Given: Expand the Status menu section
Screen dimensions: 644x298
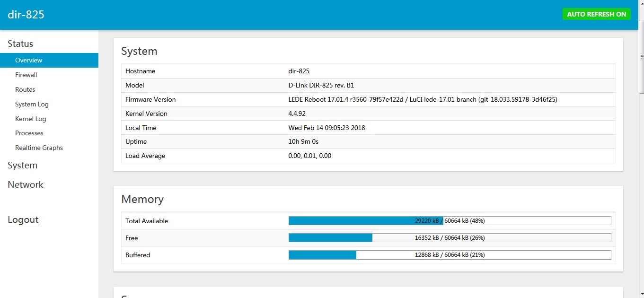Looking at the screenshot, I should click(20, 44).
